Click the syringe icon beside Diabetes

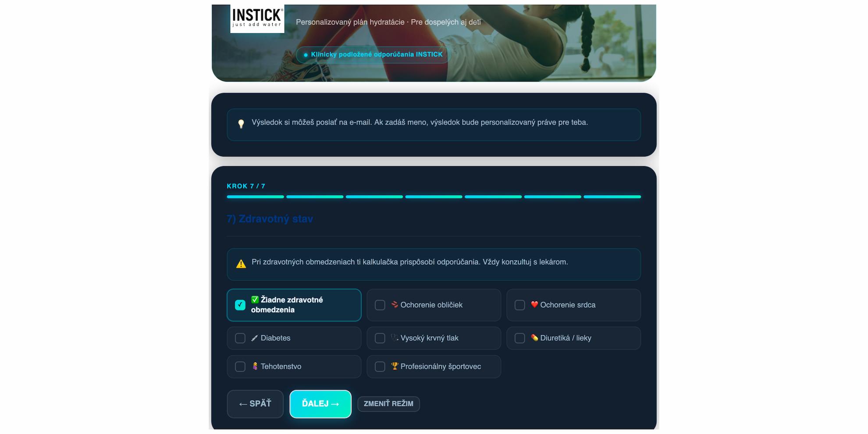254,338
